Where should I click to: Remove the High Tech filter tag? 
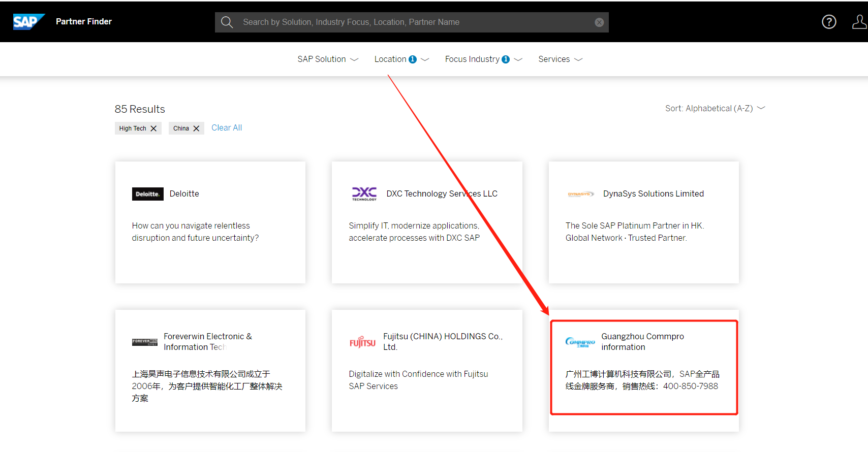coord(153,128)
